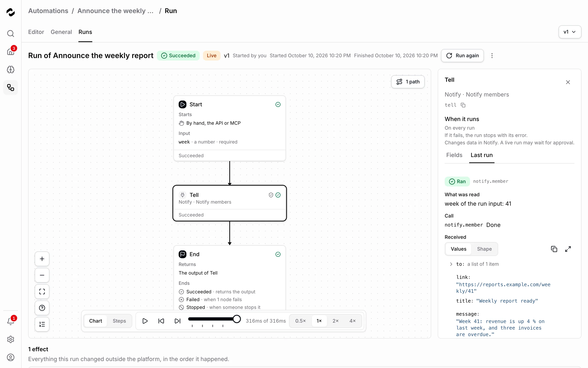The image size is (588, 368).
Task: Copy the Received values
Action: tap(554, 249)
